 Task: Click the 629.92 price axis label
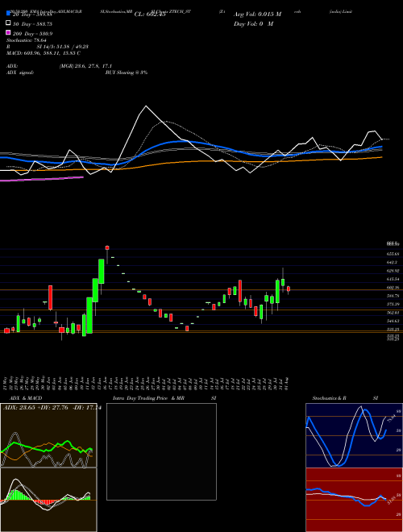393,271
